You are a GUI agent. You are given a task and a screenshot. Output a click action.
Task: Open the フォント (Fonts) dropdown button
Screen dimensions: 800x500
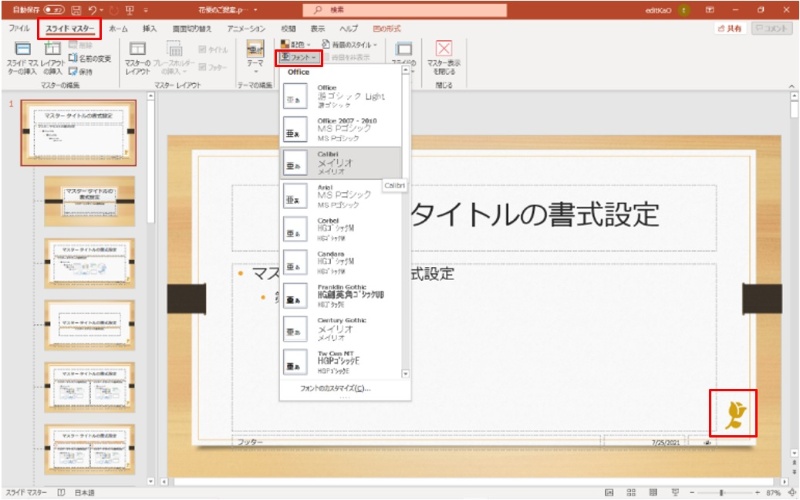tap(299, 57)
